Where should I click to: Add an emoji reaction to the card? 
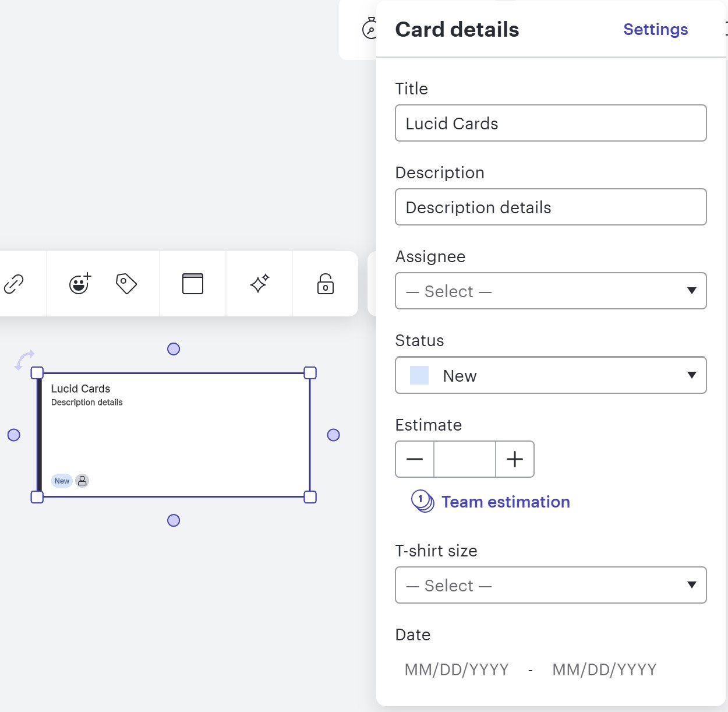(79, 284)
